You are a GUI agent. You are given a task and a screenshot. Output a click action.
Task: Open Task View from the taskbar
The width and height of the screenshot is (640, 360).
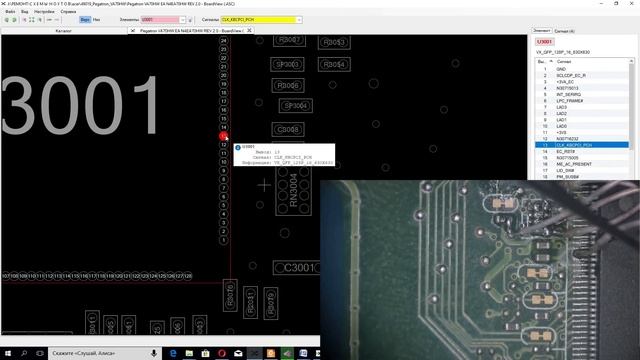coord(40,353)
